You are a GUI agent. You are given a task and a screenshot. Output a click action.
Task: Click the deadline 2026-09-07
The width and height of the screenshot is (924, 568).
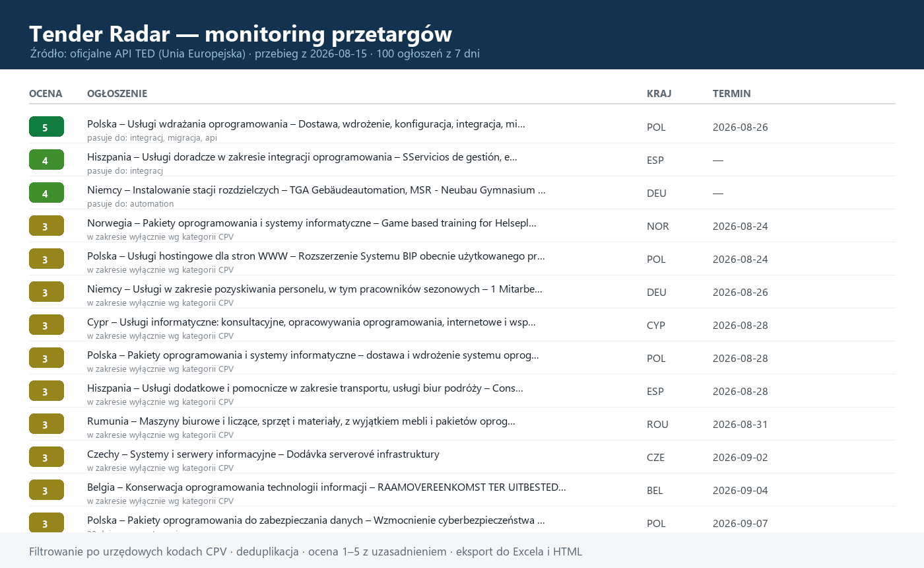(x=740, y=524)
